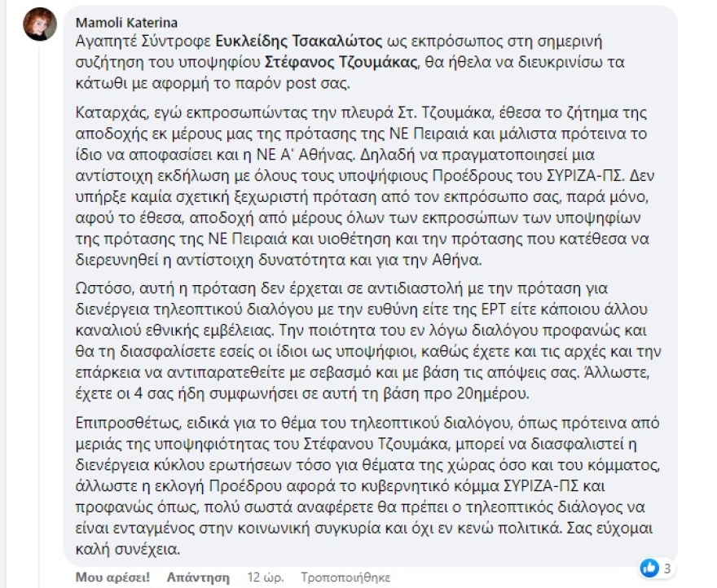Click Mamoli Katerina's name link
717x588 pixels.
point(128,23)
